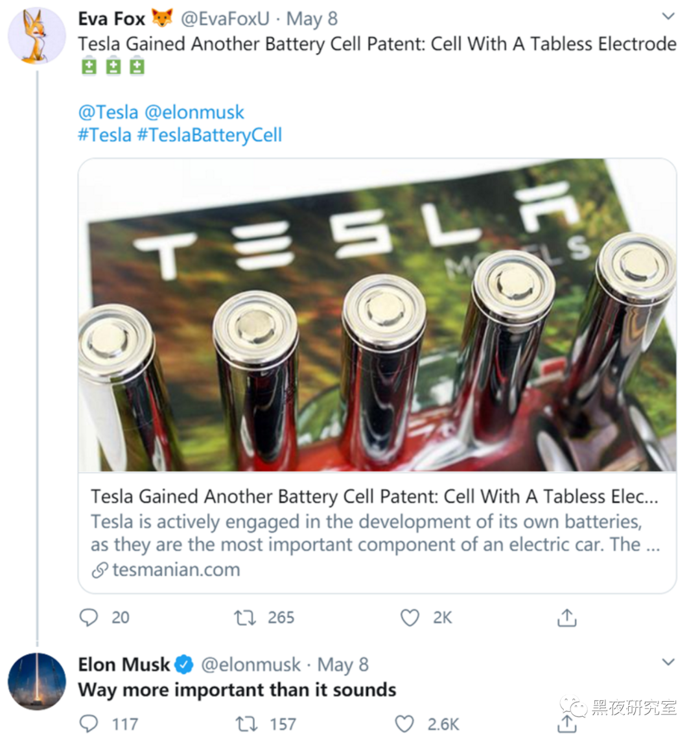Viewport: 700px width, 738px height.
Task: Like Elon Musk's reply tweet
Action: click(404, 724)
